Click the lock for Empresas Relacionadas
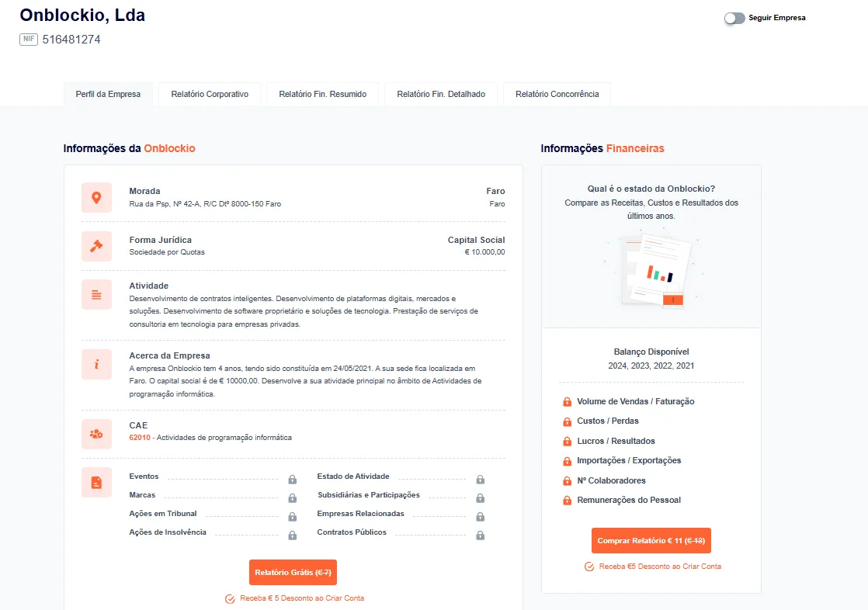This screenshot has width=868, height=610. pyautogui.click(x=481, y=516)
